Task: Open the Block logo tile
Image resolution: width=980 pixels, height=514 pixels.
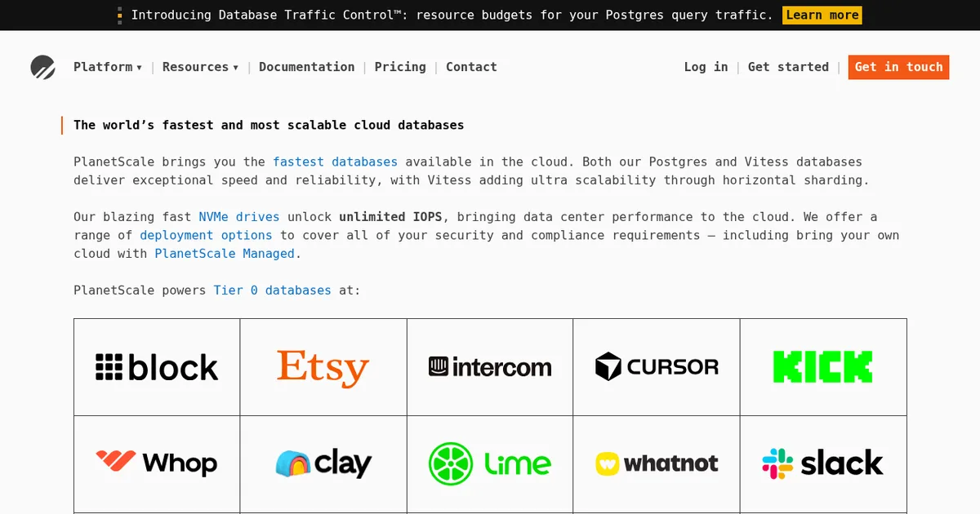Action: click(157, 367)
